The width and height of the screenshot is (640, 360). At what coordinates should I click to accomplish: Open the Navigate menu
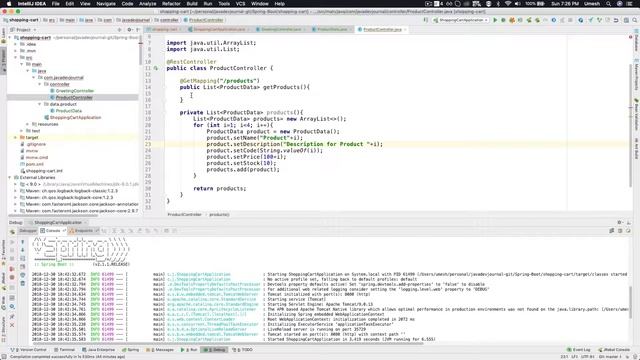(x=106, y=4)
